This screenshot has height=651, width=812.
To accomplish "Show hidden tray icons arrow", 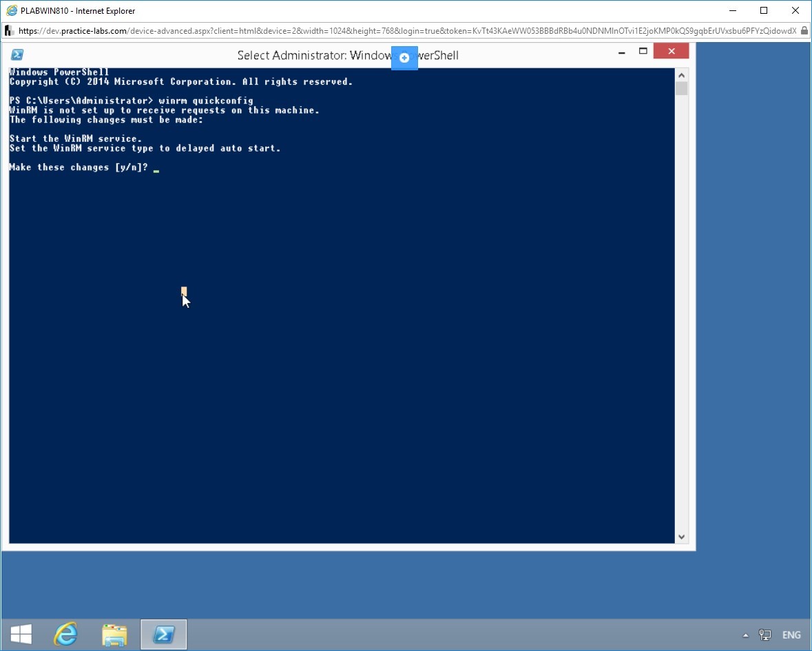I will (x=746, y=635).
